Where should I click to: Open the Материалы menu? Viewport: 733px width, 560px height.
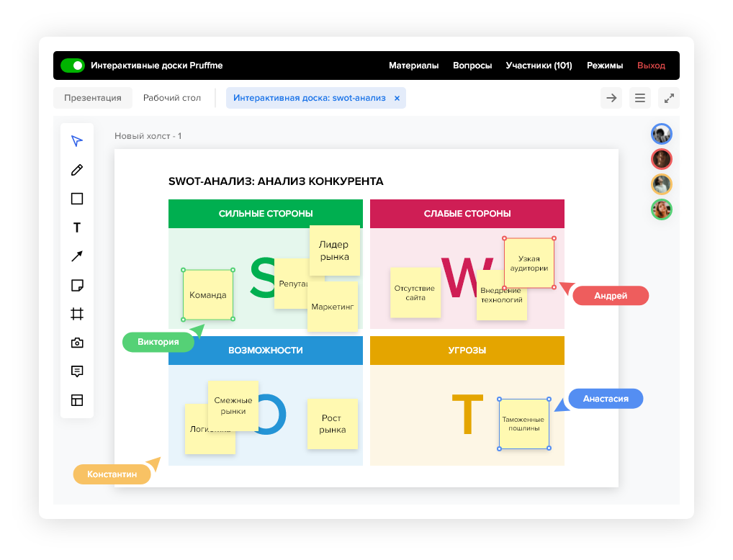tap(413, 66)
